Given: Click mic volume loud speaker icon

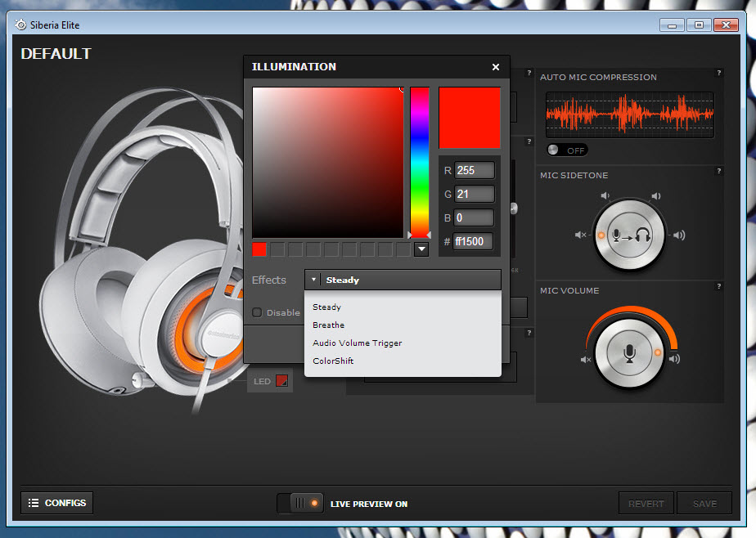Looking at the screenshot, I should [x=674, y=359].
